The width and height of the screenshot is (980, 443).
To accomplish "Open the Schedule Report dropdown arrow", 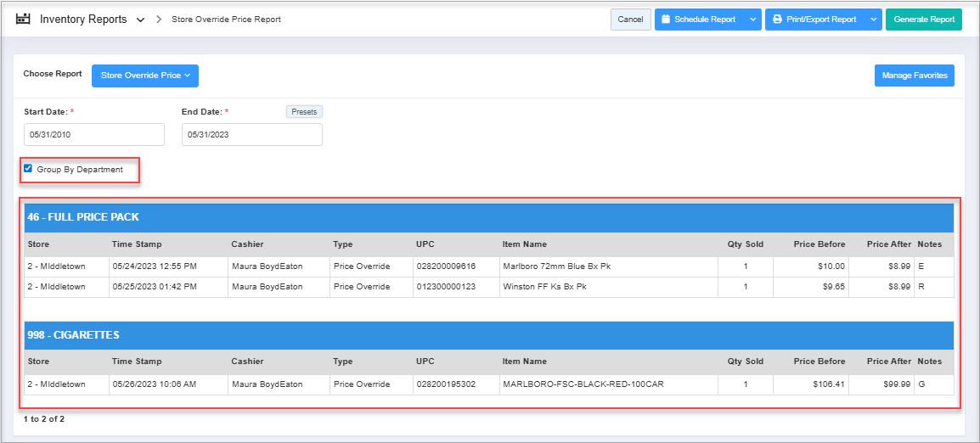I will pyautogui.click(x=752, y=20).
